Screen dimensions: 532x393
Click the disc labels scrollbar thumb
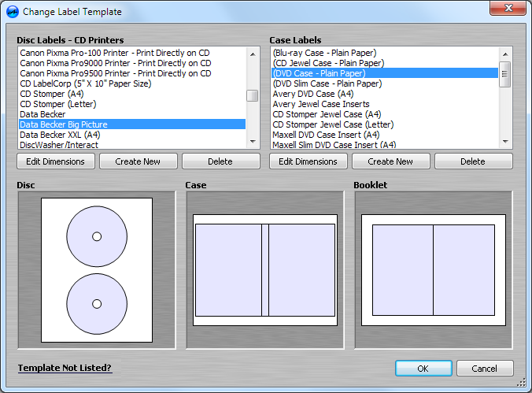[x=253, y=95]
